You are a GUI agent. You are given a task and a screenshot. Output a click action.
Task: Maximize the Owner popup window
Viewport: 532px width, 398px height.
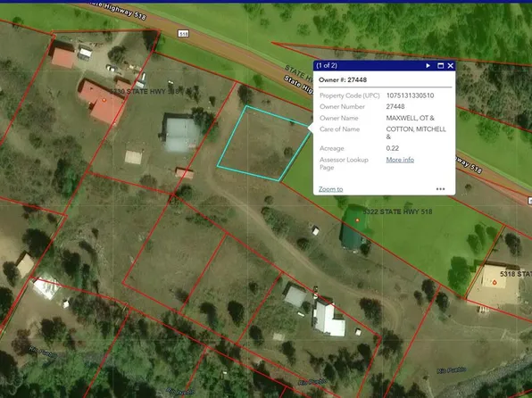pos(440,65)
